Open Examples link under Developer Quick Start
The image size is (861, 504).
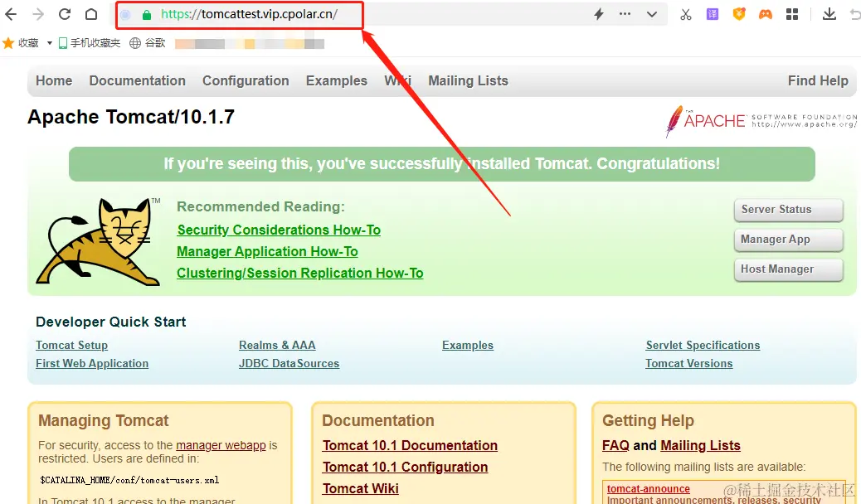pyautogui.click(x=468, y=346)
